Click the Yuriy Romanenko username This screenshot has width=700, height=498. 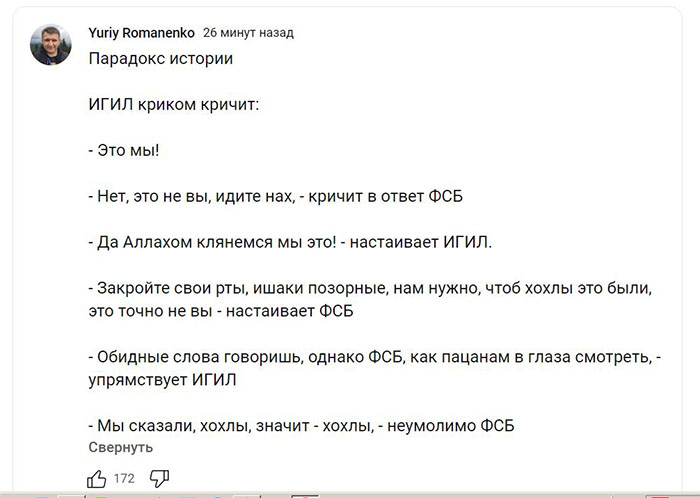pyautogui.click(x=141, y=32)
